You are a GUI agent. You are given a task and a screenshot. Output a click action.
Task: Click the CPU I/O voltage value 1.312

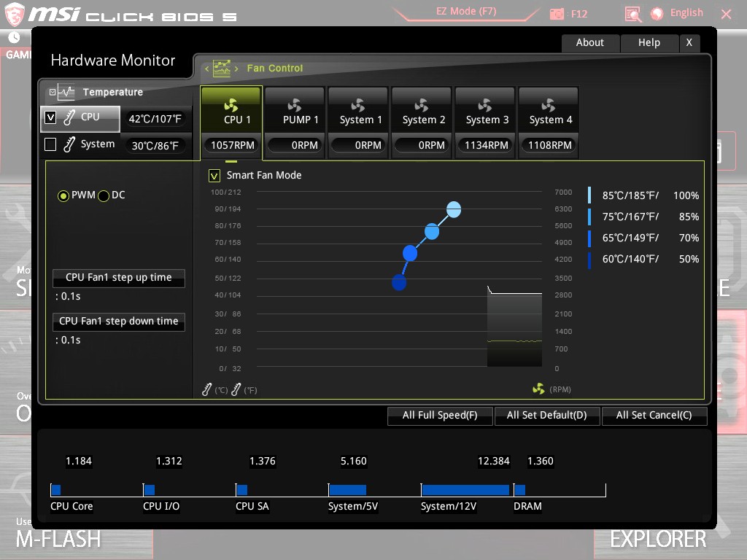[169, 461]
